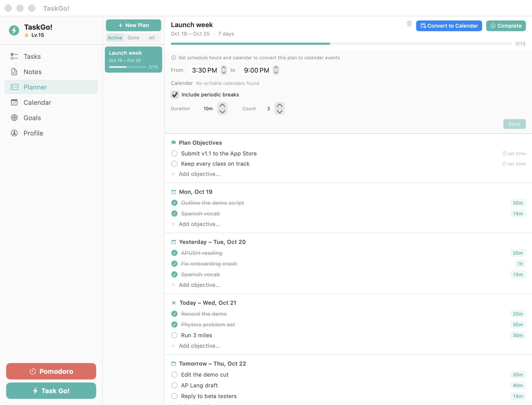The image size is (532, 405).
Task: Uncheck Include periodic breaks checkbox
Action: (175, 95)
